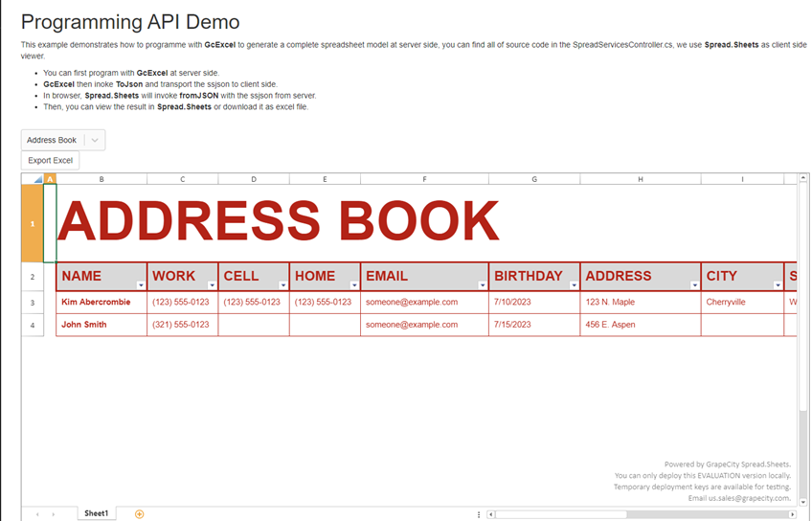Select column G header
The image size is (812, 521).
point(534,179)
